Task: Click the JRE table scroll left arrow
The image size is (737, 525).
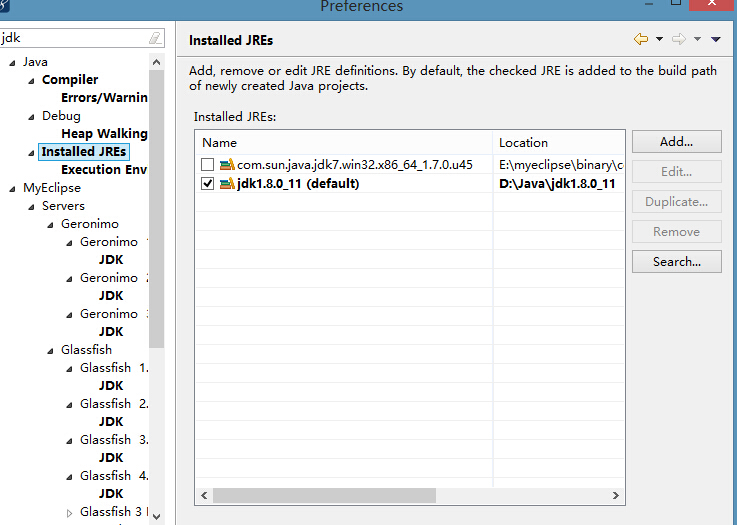Action: point(204,495)
